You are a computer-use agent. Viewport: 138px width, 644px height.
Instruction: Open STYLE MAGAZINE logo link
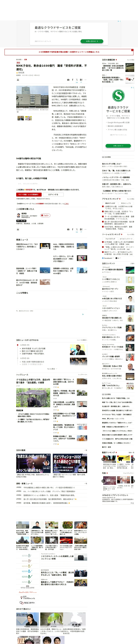[x=28, y=587]
